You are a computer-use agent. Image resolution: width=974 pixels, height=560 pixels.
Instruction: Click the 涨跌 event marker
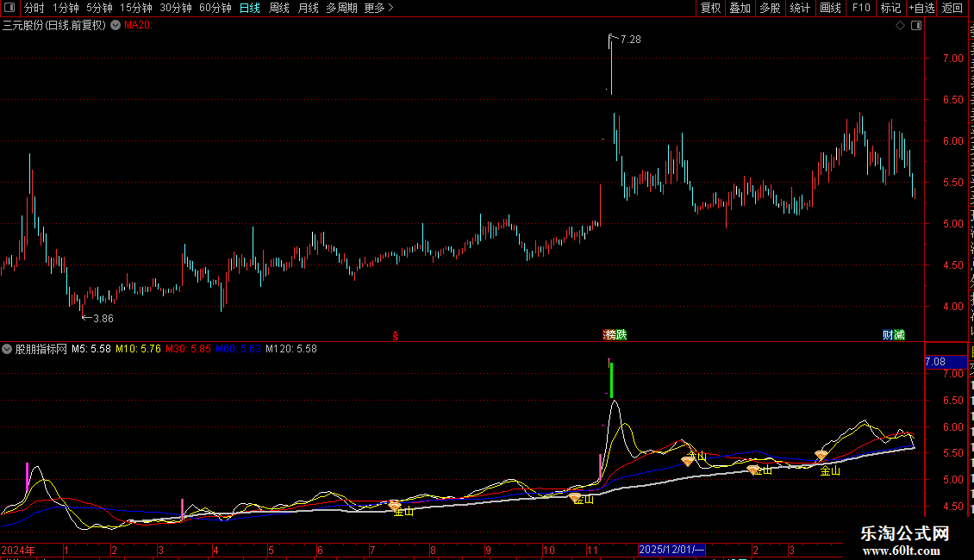click(x=615, y=335)
